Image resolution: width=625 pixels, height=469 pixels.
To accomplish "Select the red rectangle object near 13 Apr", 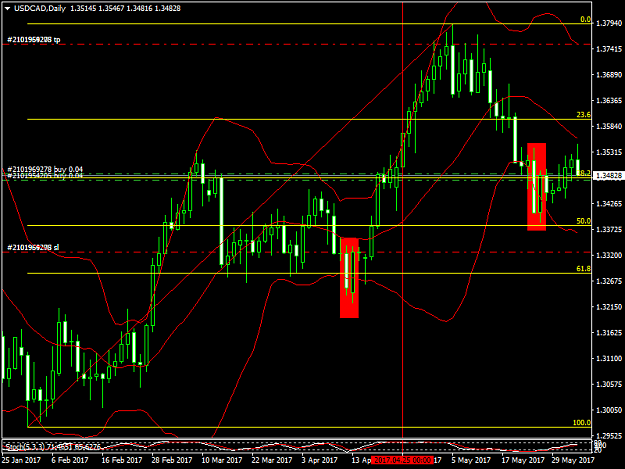I will [349, 278].
